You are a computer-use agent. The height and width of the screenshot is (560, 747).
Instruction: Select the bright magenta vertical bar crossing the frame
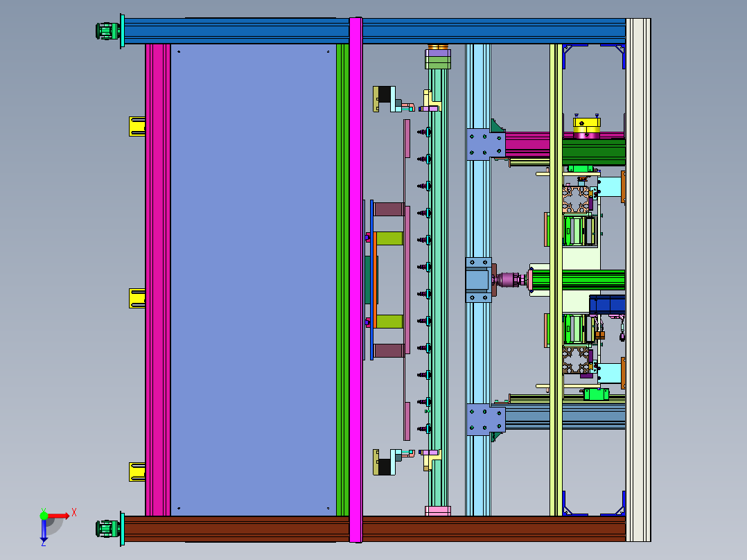[355, 280]
